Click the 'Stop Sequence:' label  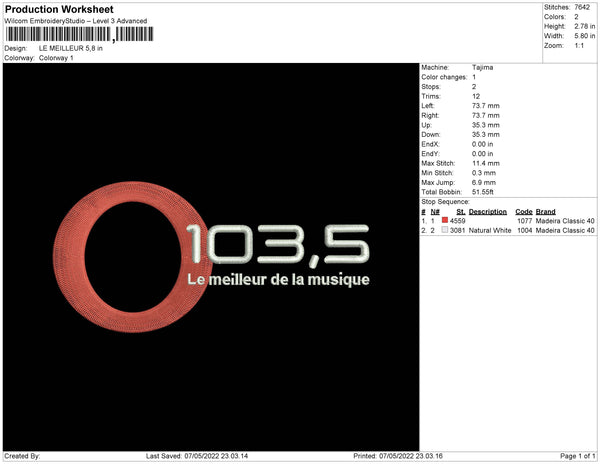coord(445,202)
